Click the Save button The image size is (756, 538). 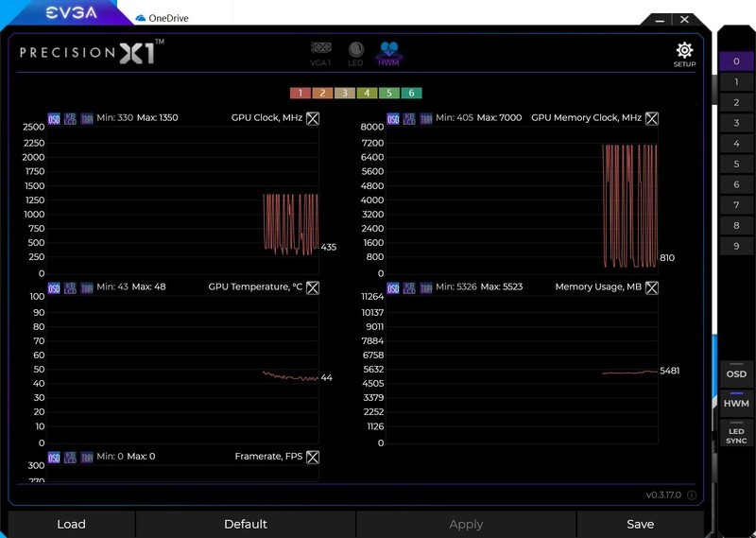(x=641, y=525)
